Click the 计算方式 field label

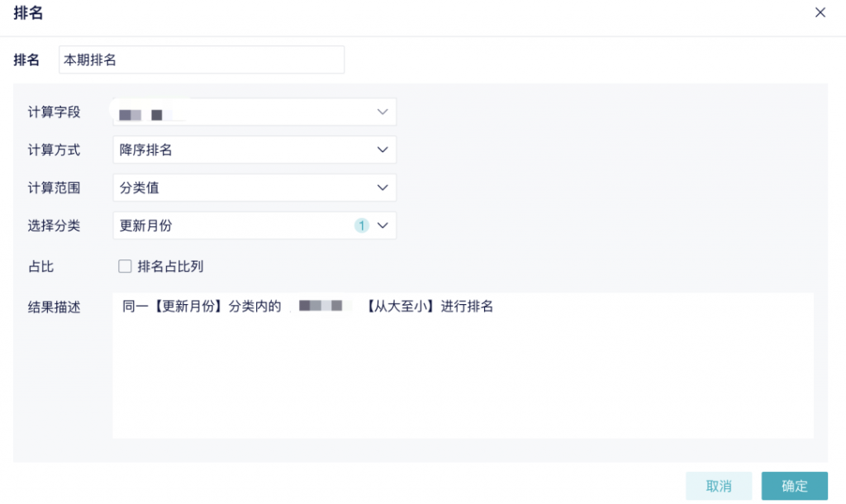click(x=54, y=150)
